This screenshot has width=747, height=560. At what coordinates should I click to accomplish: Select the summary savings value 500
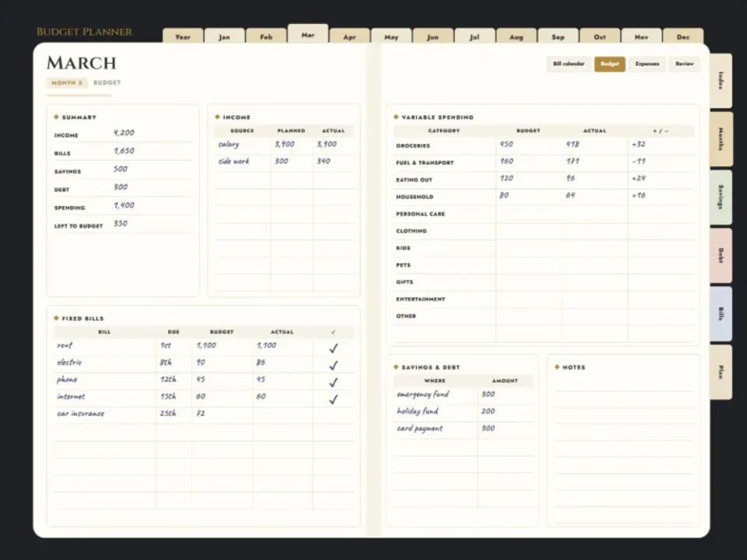click(x=121, y=169)
